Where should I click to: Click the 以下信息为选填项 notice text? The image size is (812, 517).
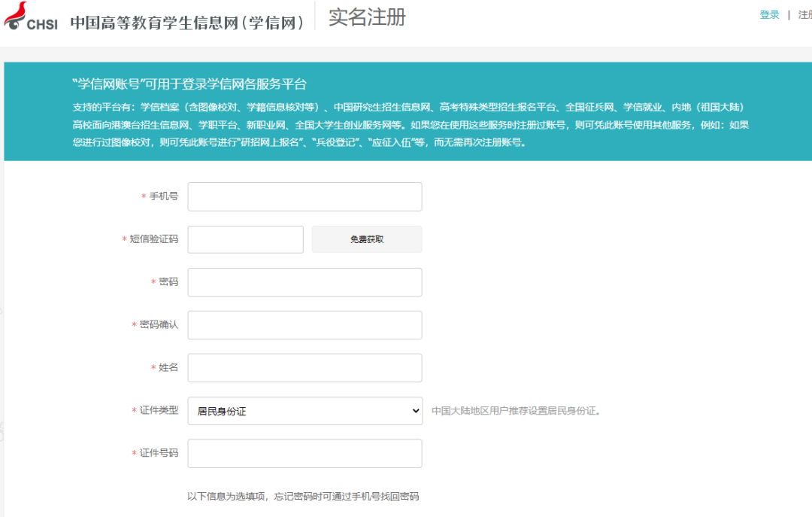click(x=304, y=497)
